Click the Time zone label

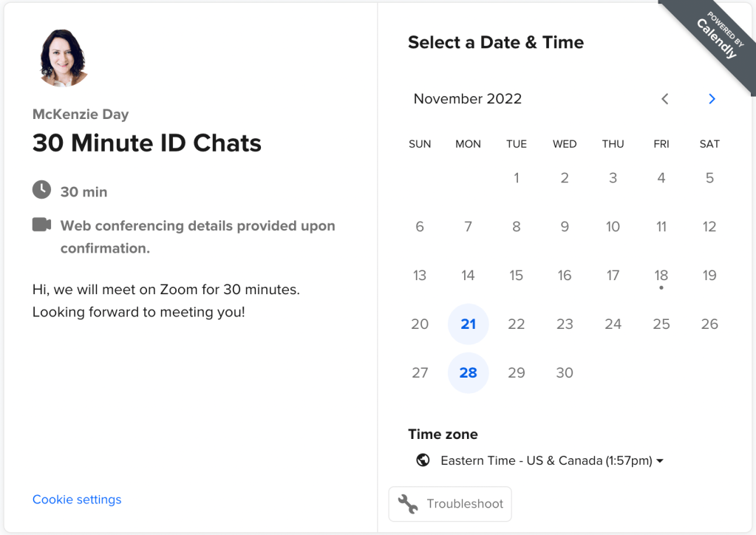(x=443, y=434)
